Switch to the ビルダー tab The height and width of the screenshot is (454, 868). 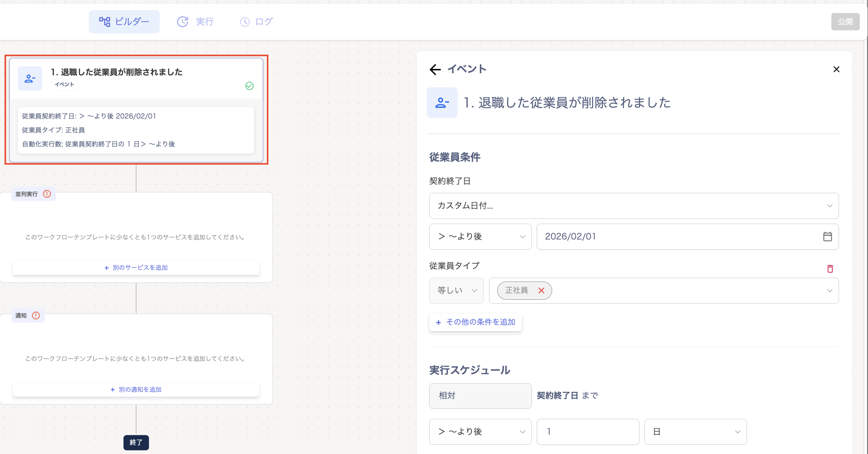click(124, 22)
